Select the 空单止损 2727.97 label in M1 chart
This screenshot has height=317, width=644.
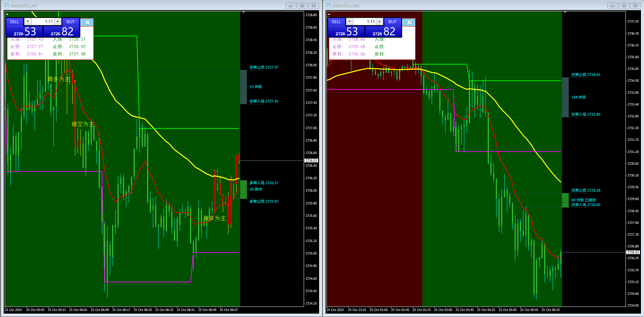tap(264, 67)
